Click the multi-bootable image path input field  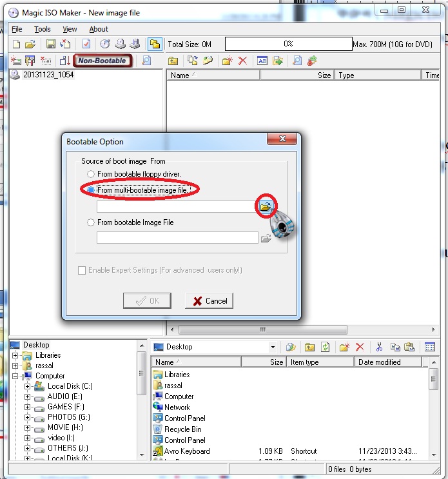(x=177, y=207)
